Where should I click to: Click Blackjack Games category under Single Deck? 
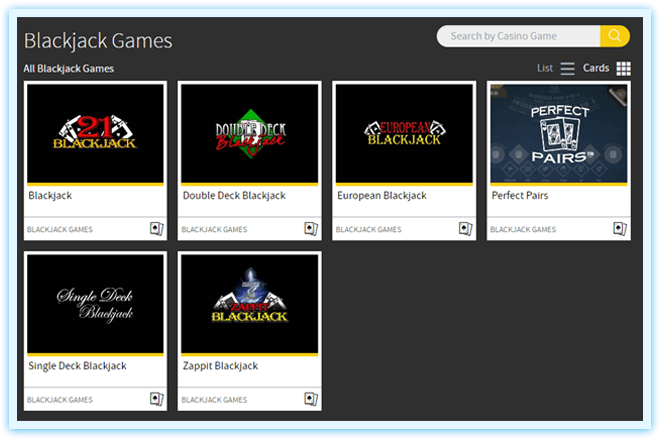coord(60,400)
